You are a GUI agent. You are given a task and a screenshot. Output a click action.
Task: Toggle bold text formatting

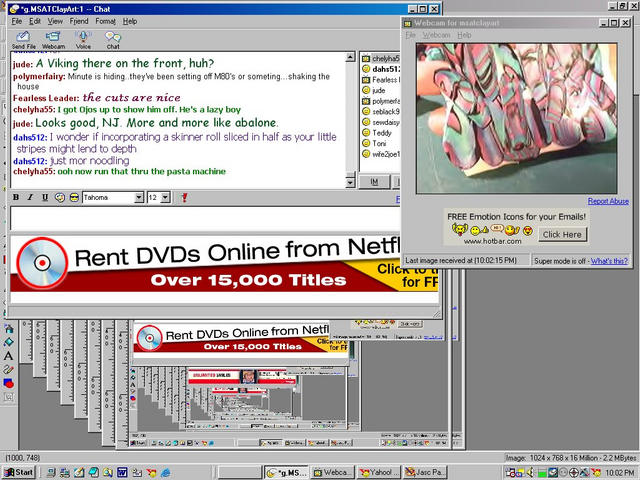click(16, 198)
